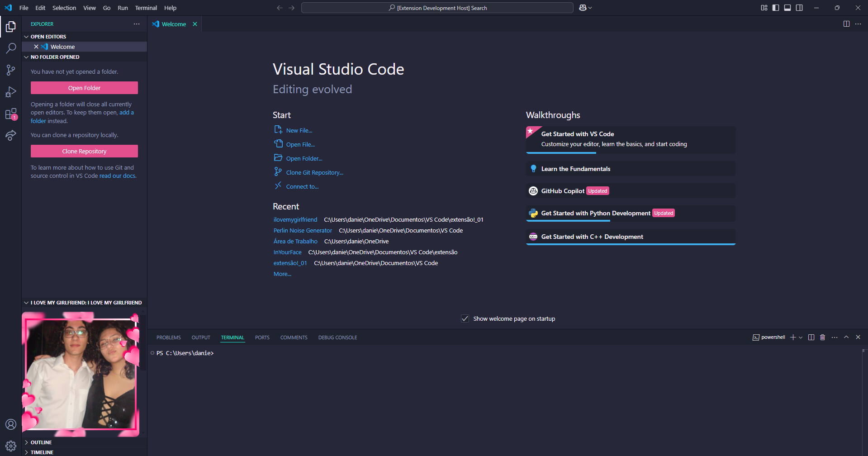Close Welcome in Open Editors list

[x=36, y=47]
